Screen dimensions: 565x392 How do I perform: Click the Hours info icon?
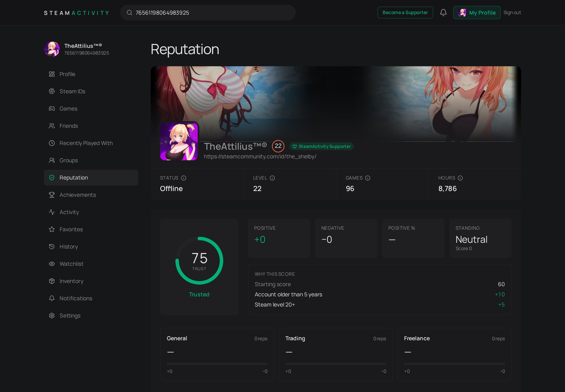460,178
